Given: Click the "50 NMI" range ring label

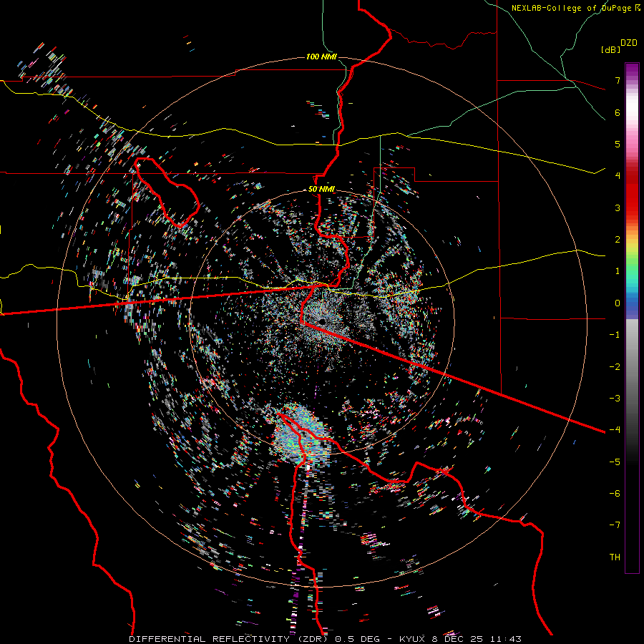Looking at the screenshot, I should (x=321, y=190).
